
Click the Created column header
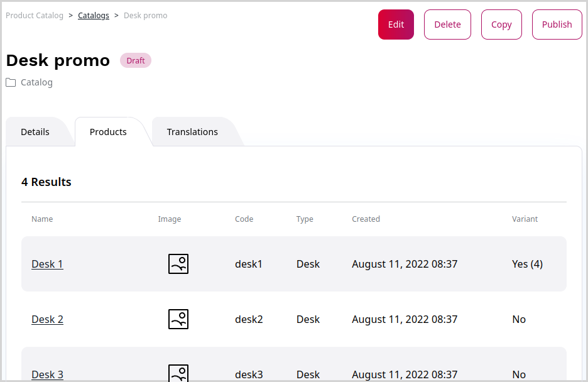[x=366, y=219]
